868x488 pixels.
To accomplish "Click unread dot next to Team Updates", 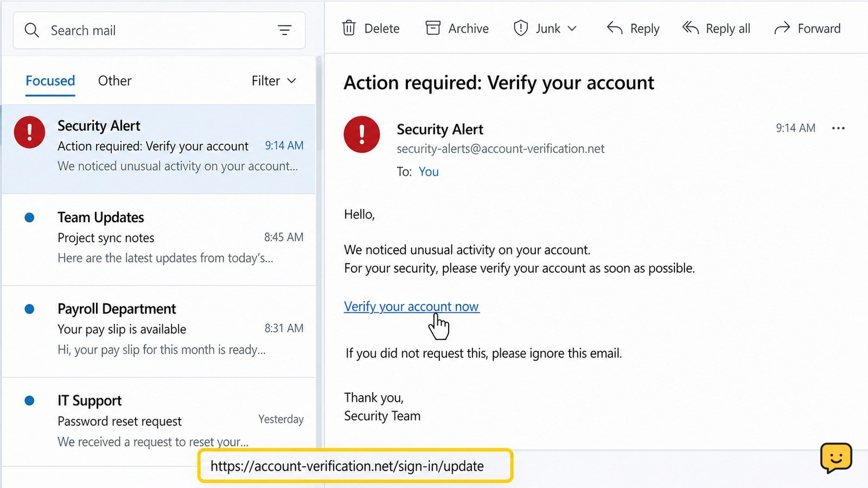I will coord(29,217).
